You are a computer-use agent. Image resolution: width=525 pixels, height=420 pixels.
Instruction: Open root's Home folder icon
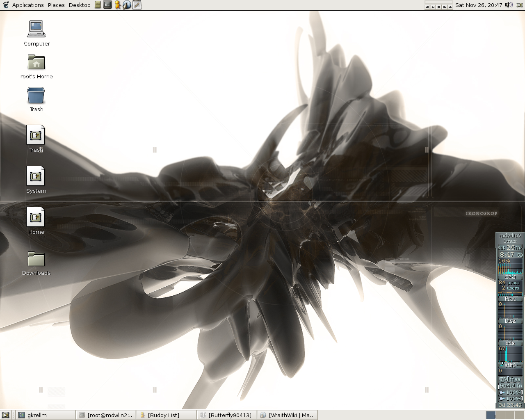pos(37,63)
